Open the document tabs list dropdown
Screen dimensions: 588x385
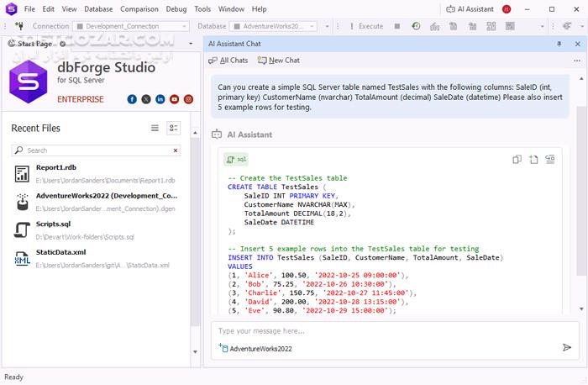coord(191,44)
